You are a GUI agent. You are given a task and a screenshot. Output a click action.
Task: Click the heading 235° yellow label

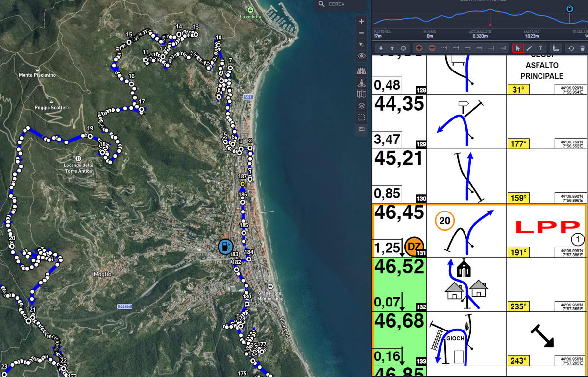518,307
